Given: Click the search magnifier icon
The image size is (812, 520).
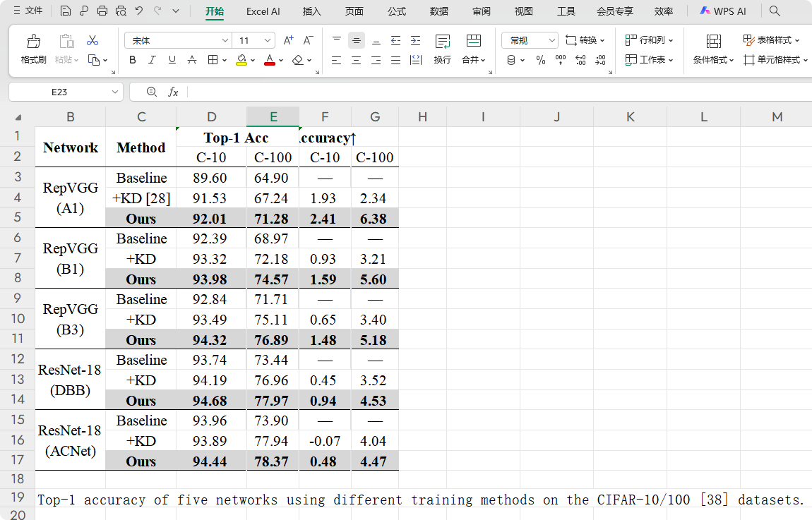Looking at the screenshot, I should click(x=775, y=11).
